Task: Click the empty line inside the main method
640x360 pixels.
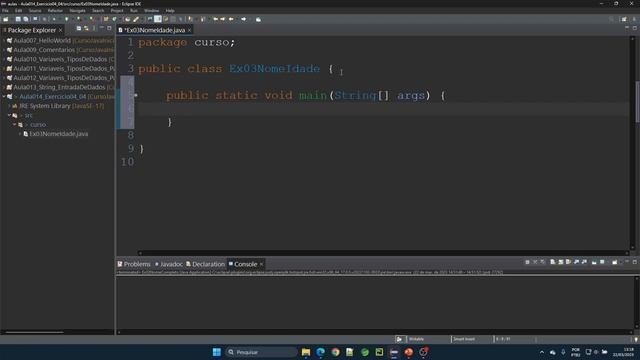Action: tap(382, 109)
